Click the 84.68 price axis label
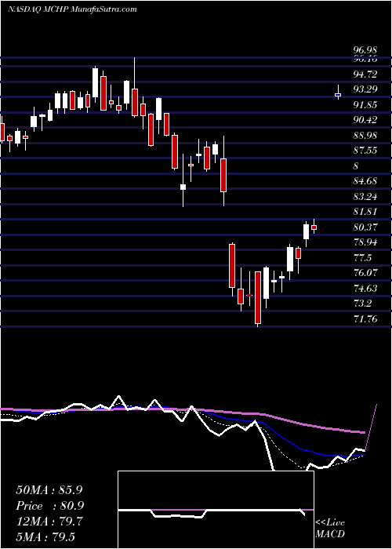 pos(365,181)
